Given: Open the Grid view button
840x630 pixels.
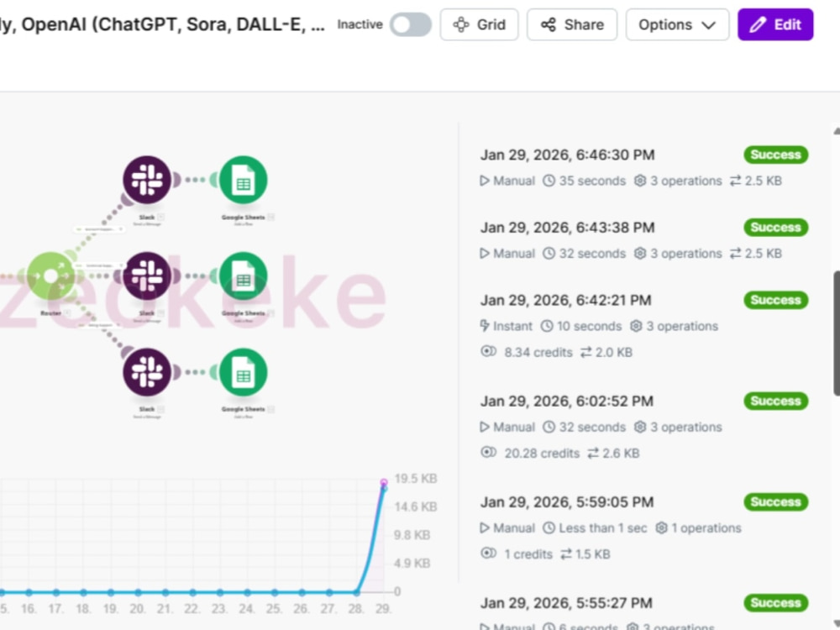Looking at the screenshot, I should (479, 24).
